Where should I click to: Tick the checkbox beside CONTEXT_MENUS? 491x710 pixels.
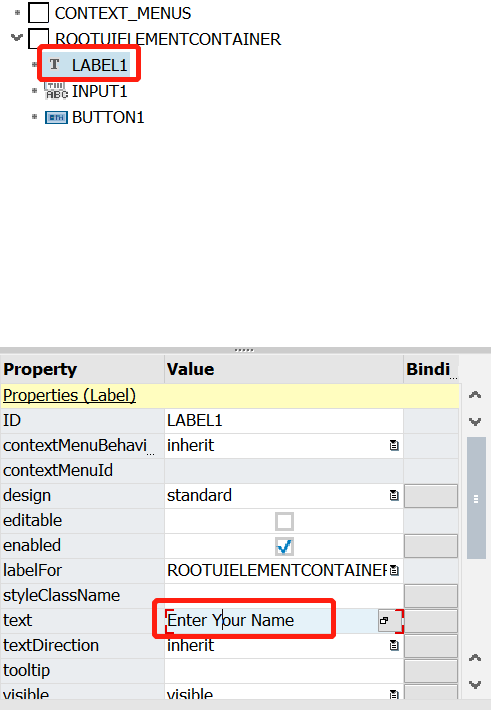point(39,12)
